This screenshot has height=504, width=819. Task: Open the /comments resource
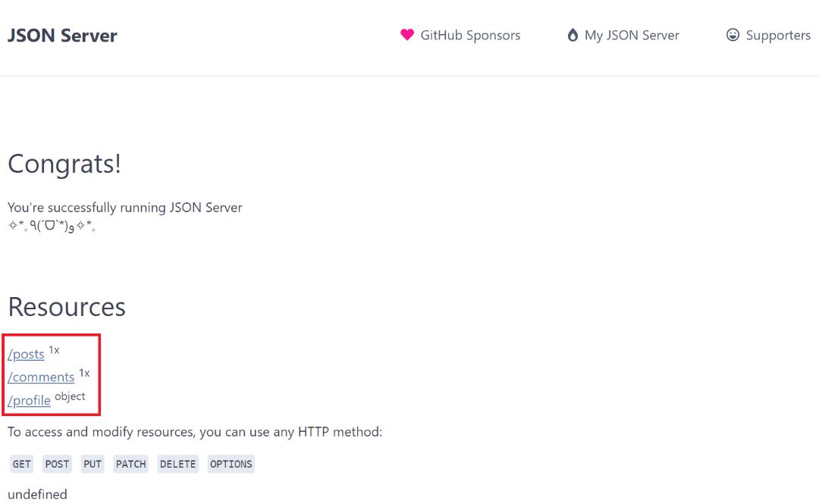point(41,377)
